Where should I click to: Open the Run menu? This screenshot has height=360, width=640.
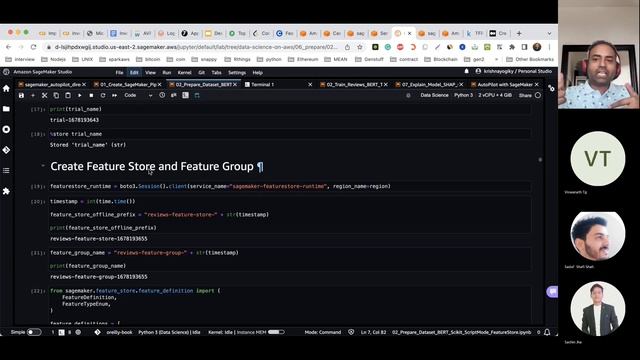tap(167, 73)
